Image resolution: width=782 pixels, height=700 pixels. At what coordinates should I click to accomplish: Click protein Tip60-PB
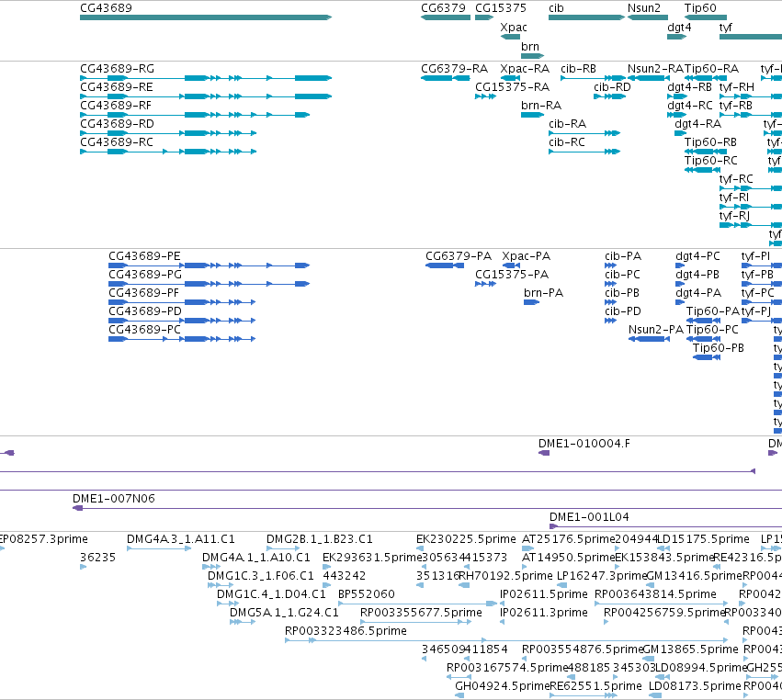pyautogui.click(x=707, y=357)
